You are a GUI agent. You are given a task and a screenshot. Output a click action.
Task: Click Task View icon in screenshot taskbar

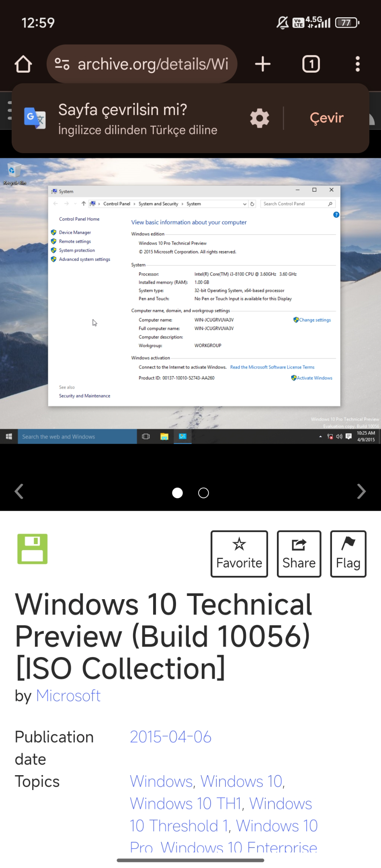(146, 436)
